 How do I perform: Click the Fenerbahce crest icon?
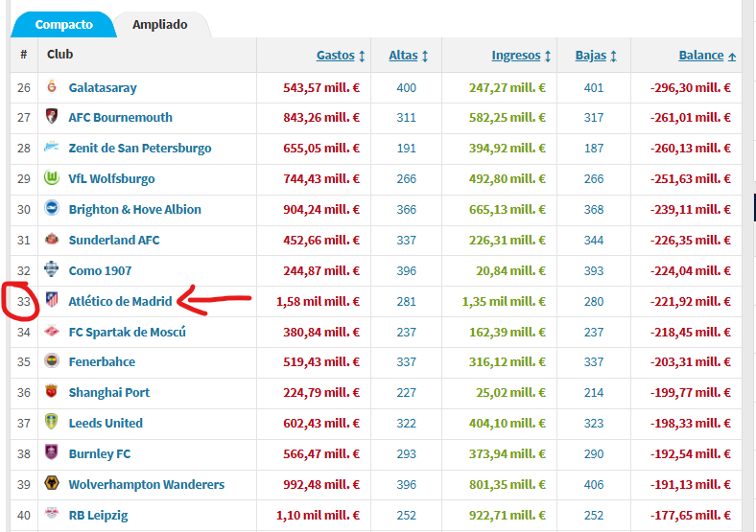[52, 360]
